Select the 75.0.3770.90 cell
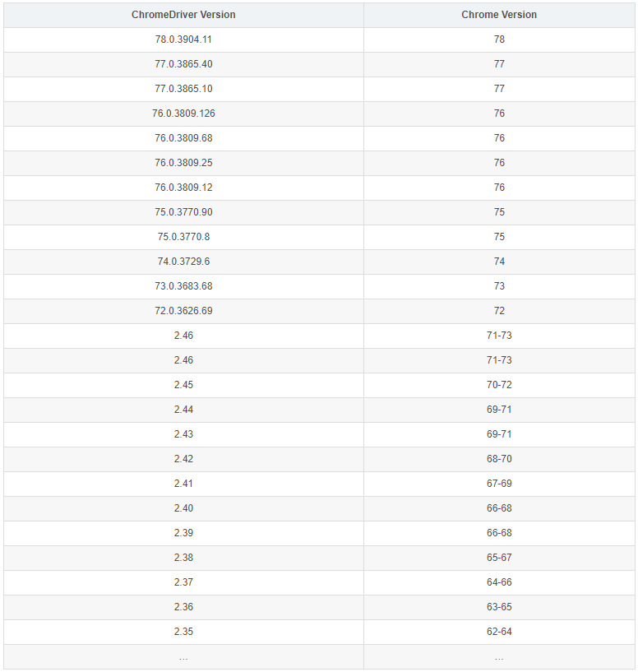This screenshot has width=638, height=672. point(183,212)
